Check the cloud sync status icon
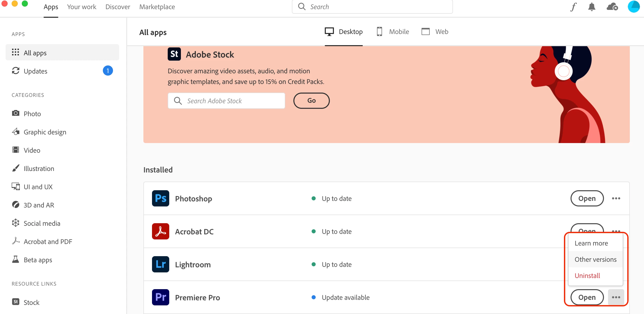Viewport: 644px width, 314px height. (x=612, y=7)
